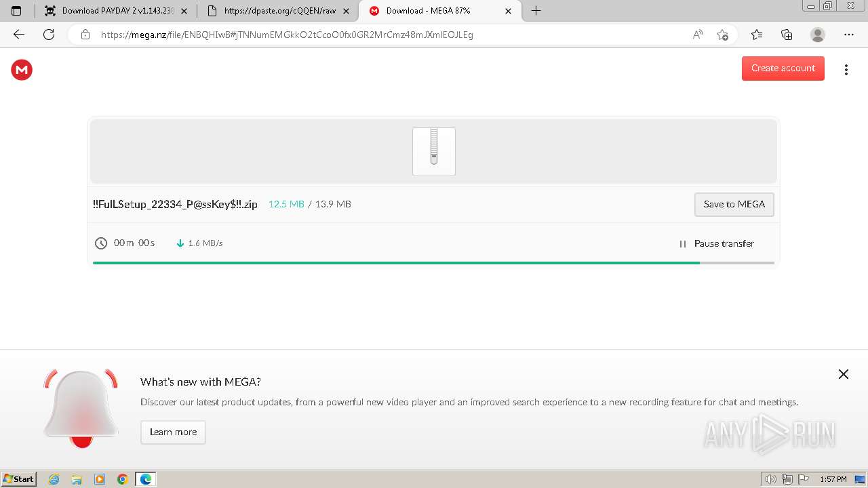Close the Download - MEGA tab
The image size is (868, 488).
coord(509,11)
